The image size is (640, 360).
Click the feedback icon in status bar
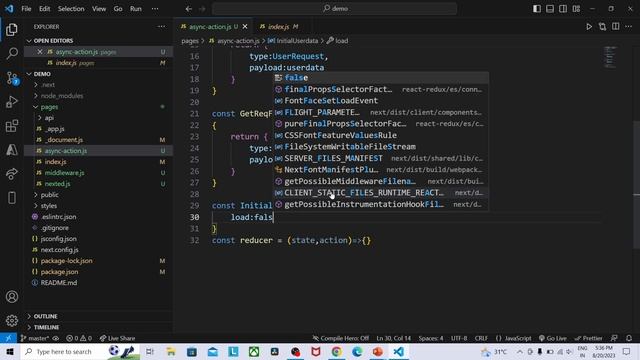click(x=614, y=338)
